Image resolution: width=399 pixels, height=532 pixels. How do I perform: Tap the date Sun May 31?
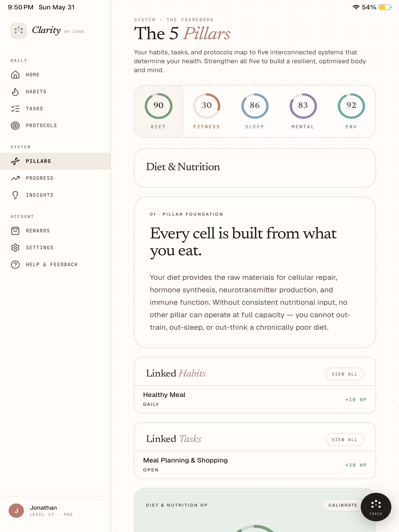pyautogui.click(x=56, y=7)
